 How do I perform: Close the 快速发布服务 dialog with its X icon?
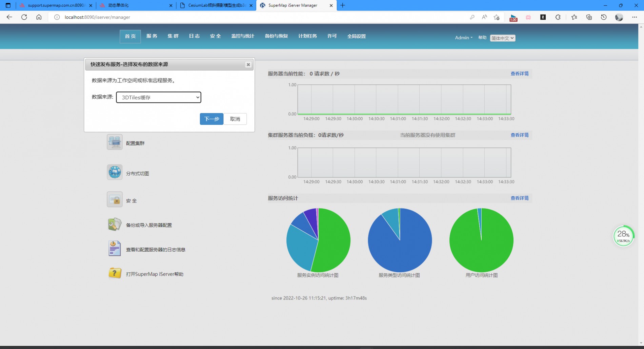[x=248, y=64]
